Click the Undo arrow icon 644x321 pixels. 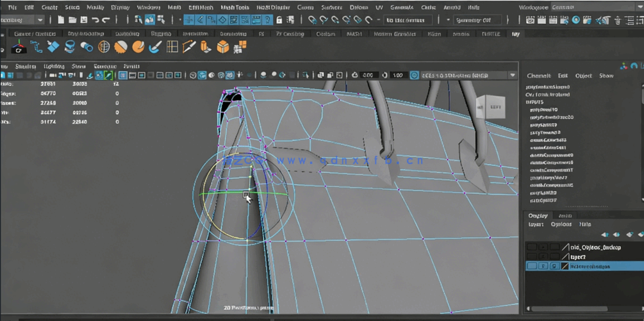(95, 21)
